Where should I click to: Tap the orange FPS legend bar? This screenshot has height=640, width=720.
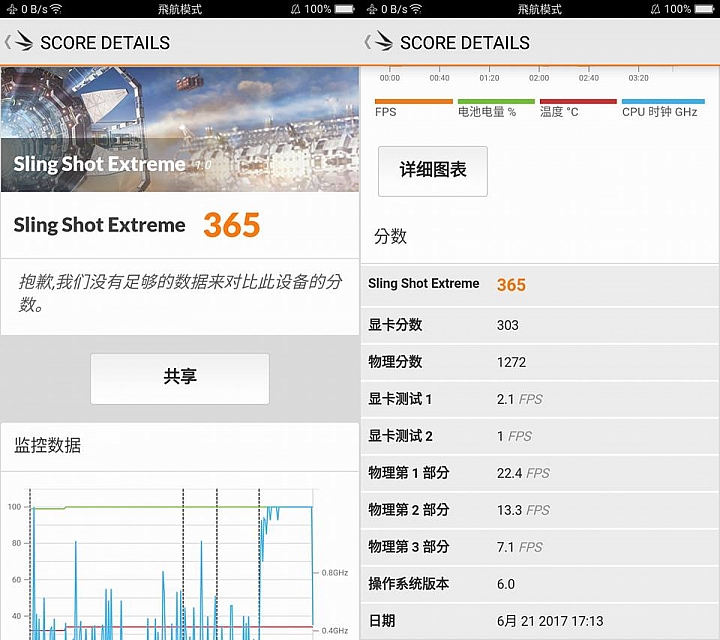(x=414, y=101)
